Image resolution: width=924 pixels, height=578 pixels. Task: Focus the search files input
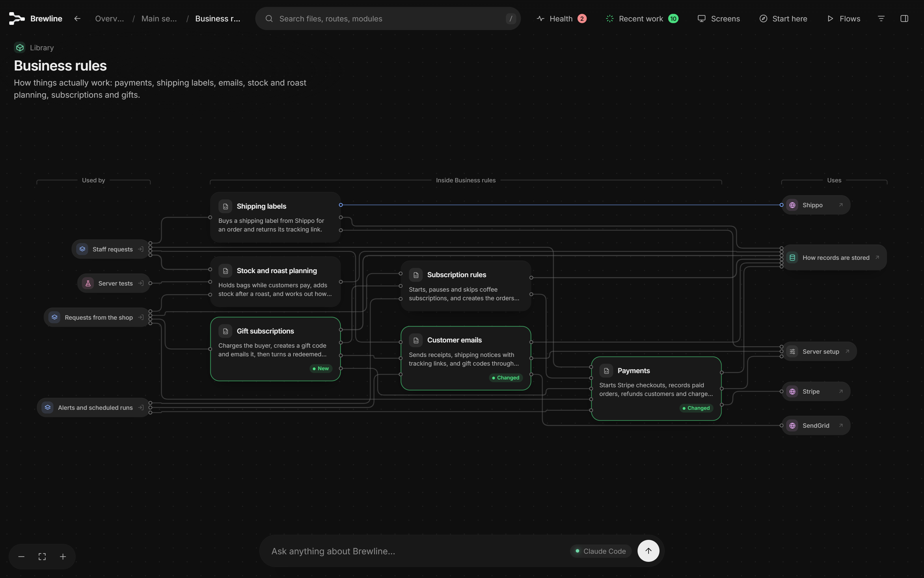(x=388, y=18)
